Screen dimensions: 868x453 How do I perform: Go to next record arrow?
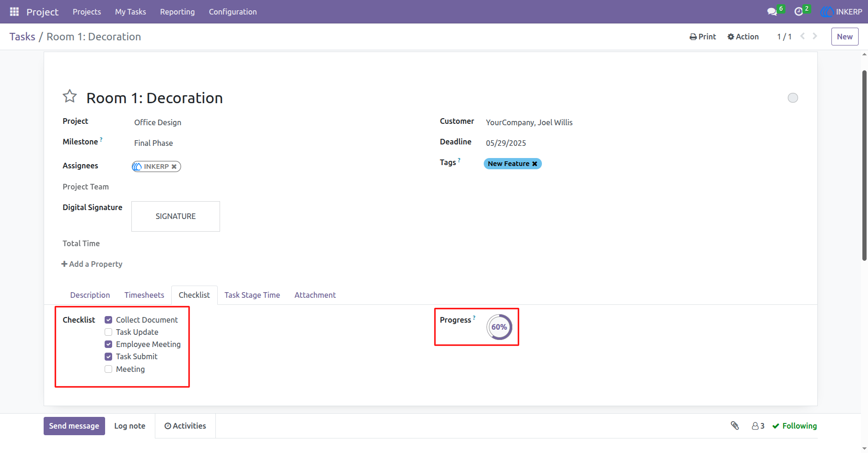[x=815, y=36]
